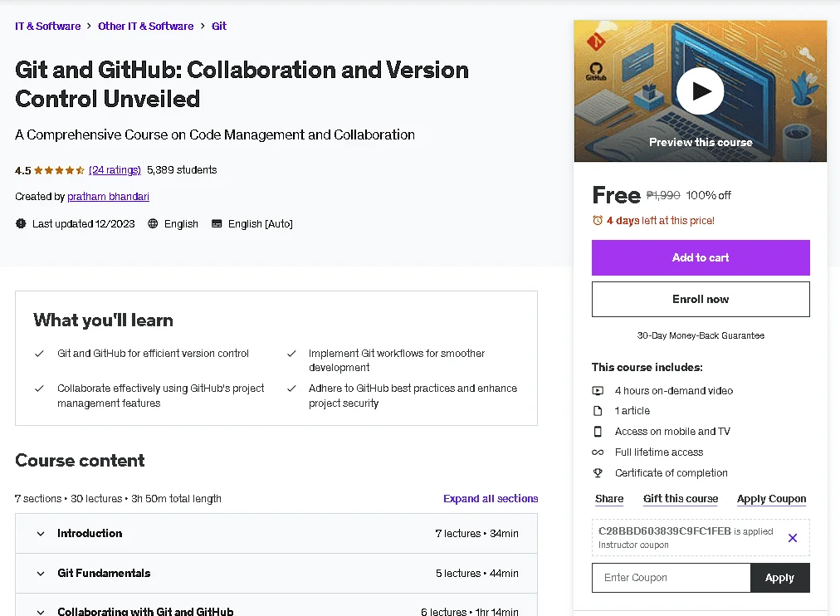The width and height of the screenshot is (840, 616).
Task: Click the '7 lectures • 34min' text
Action: coord(476,534)
